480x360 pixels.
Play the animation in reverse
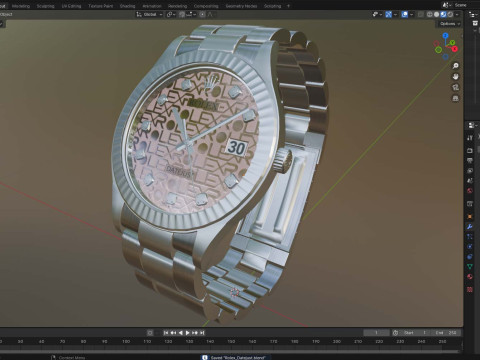[180, 333]
